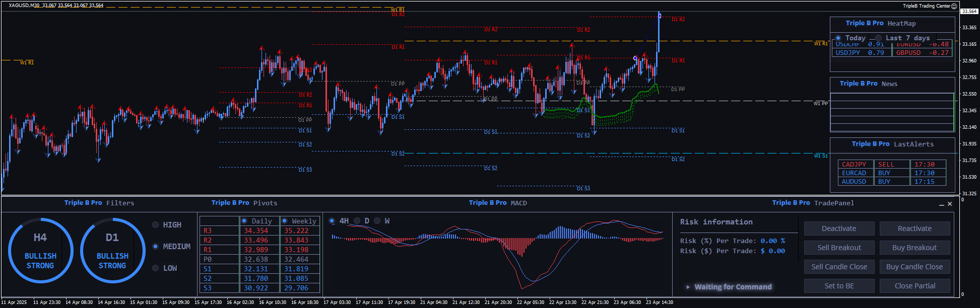This screenshot has height=308, width=980.
Task: Select Last 7 days heatmap option
Action: click(x=879, y=38)
